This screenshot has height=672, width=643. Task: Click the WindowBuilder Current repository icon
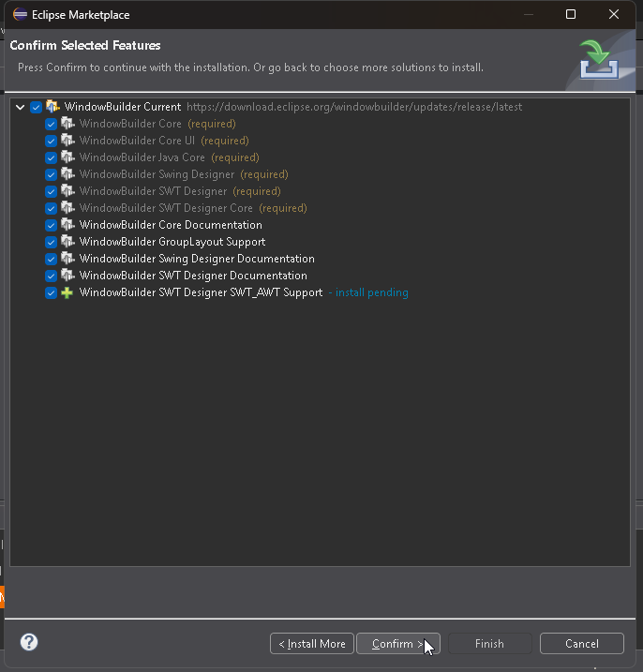tap(52, 106)
